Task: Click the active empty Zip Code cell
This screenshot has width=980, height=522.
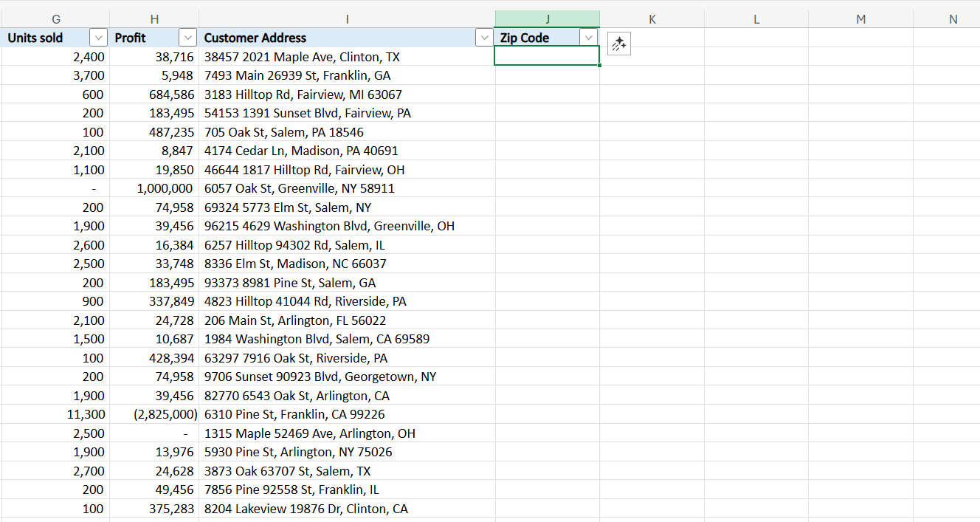Action: point(547,56)
